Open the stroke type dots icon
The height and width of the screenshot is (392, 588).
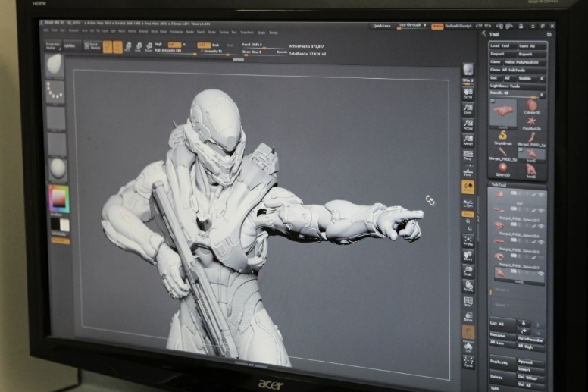tap(55, 91)
